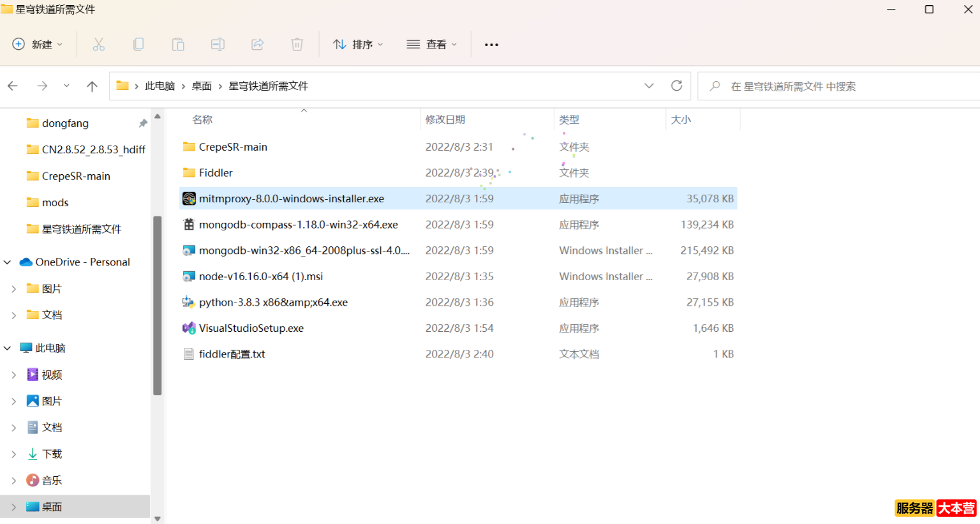Collapse the 此电脑 tree node
This screenshot has width=980, height=524.
8,348
